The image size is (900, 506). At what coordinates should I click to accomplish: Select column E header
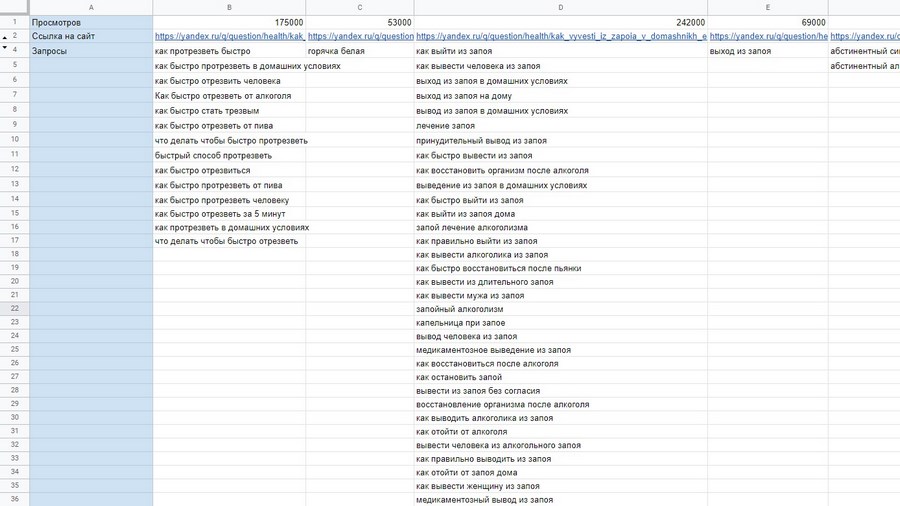pos(767,7)
